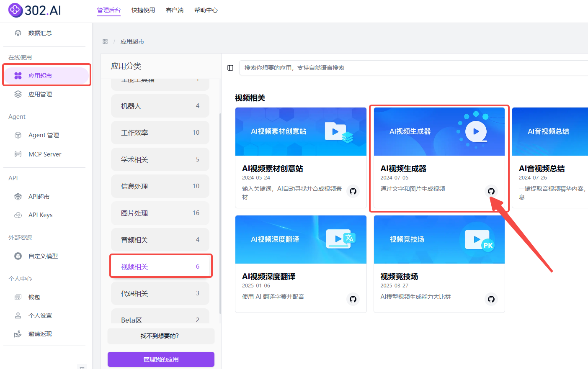Select the Beta区 category
The height and width of the screenshot is (369, 588).
tap(160, 316)
